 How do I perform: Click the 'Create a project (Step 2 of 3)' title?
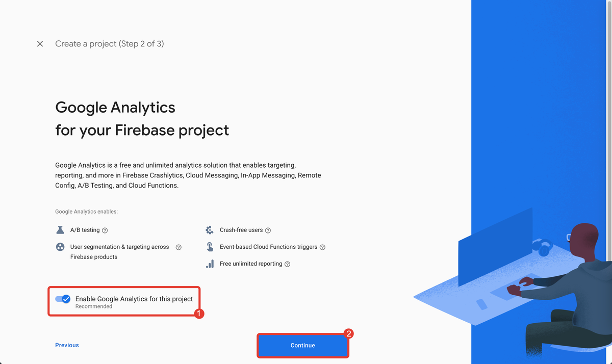coord(110,44)
